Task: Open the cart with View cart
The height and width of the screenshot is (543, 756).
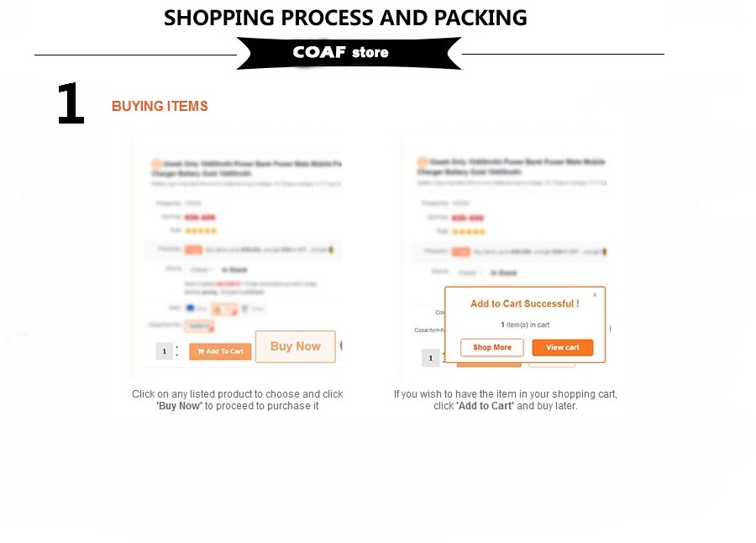Action: (563, 347)
